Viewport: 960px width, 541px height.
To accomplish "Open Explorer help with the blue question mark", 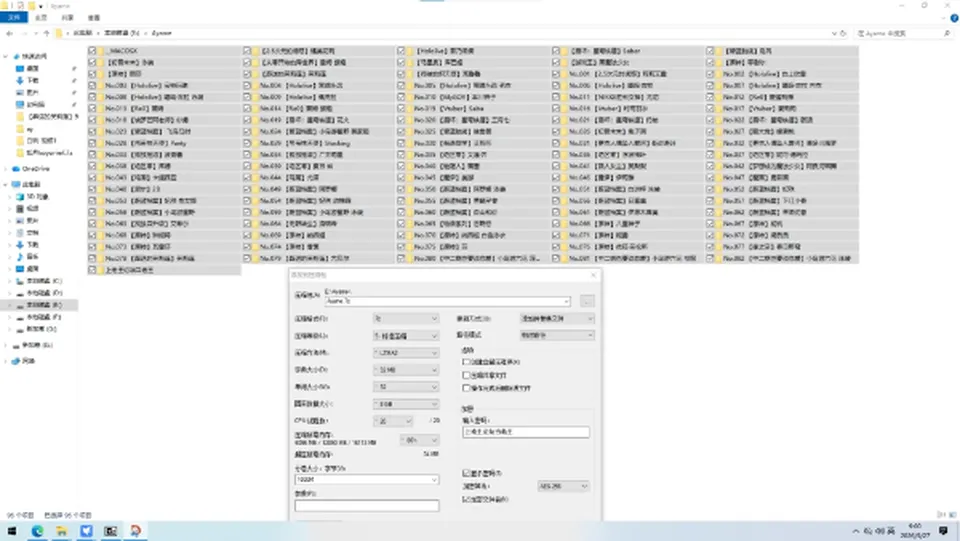I will click(954, 18).
